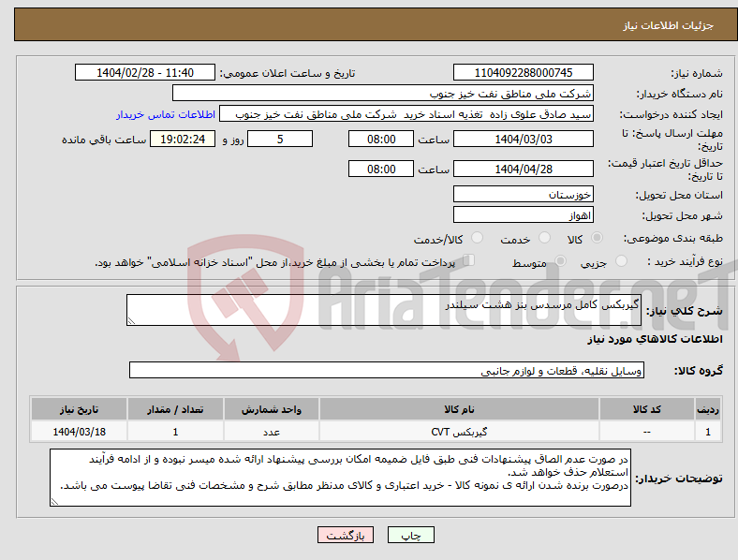738x560 pixels.
Task: Click the گیربکس CVT table cell
Action: (459, 432)
